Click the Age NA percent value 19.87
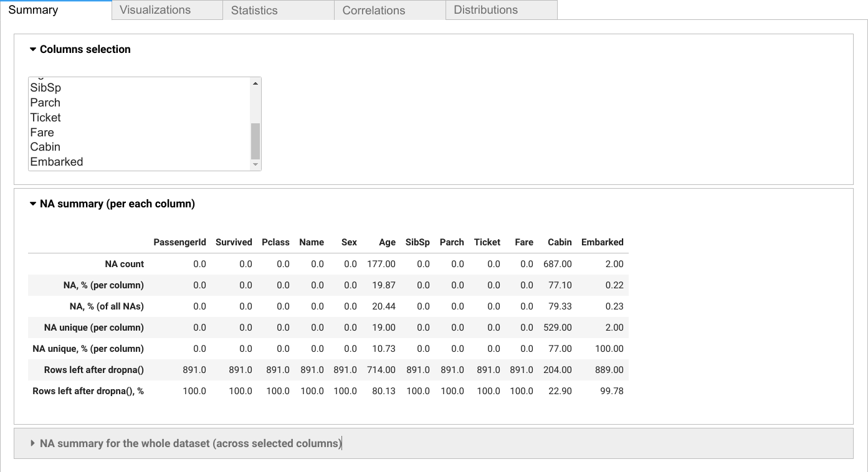 (x=384, y=285)
